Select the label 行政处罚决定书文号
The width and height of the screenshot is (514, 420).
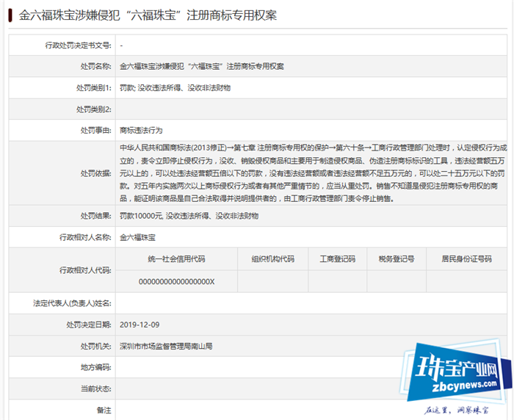78,46
